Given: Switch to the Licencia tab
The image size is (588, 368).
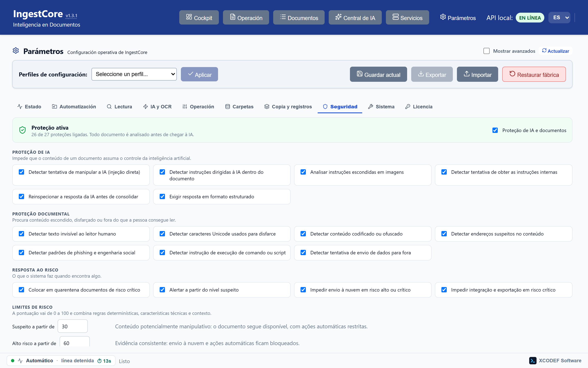Looking at the screenshot, I should (x=419, y=107).
